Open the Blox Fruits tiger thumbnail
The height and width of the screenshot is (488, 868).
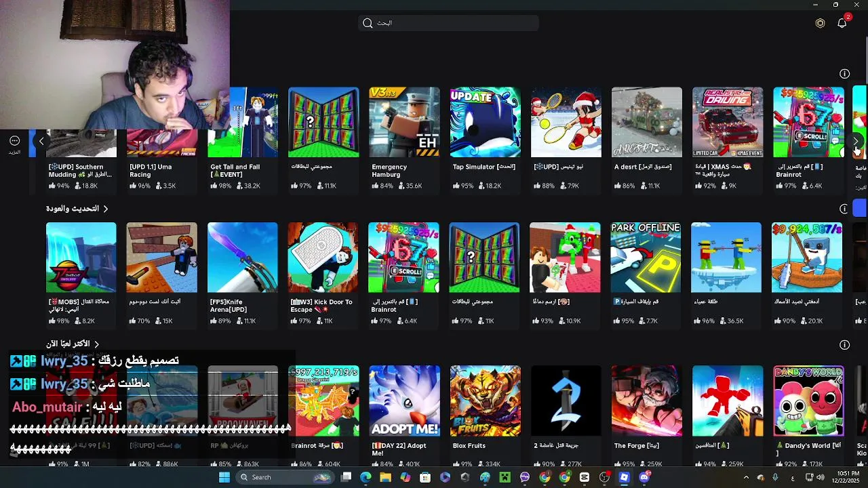click(486, 401)
